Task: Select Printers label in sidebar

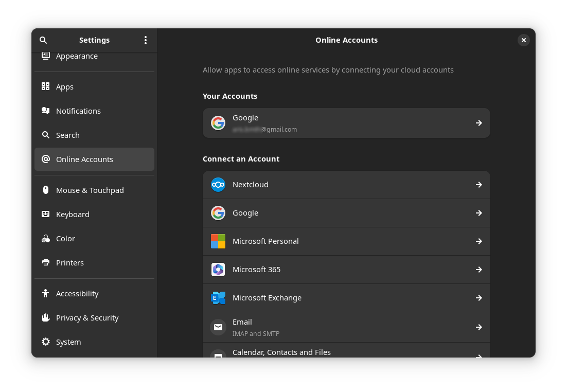Action: tap(70, 263)
